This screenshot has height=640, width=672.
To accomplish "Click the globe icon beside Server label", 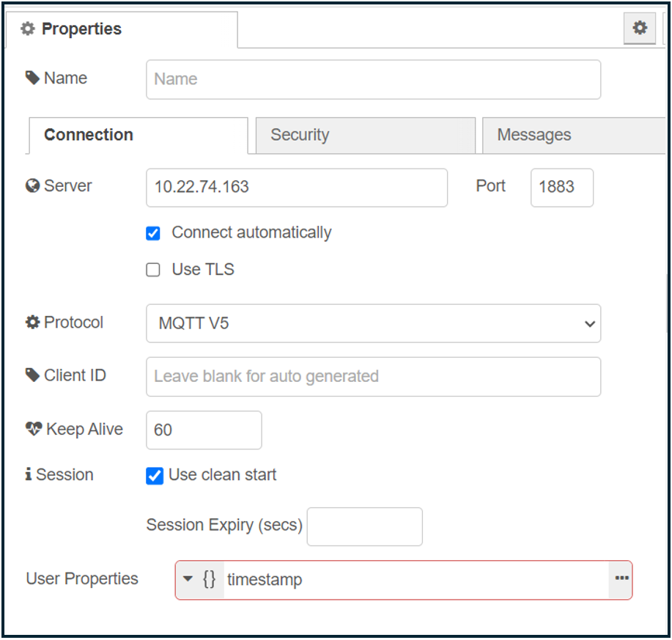I will (32, 186).
